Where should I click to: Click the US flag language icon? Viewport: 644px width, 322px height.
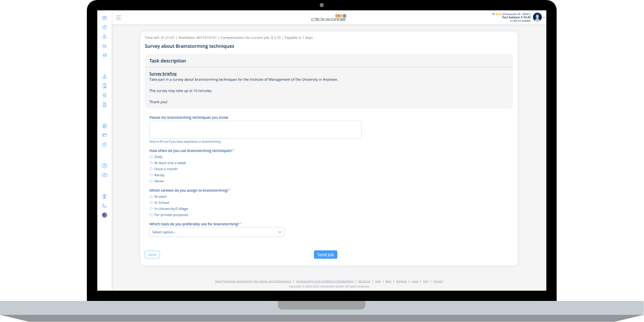pyautogui.click(x=104, y=215)
